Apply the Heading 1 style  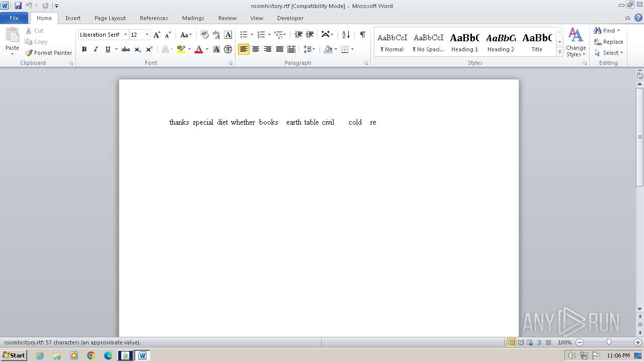(465, 42)
